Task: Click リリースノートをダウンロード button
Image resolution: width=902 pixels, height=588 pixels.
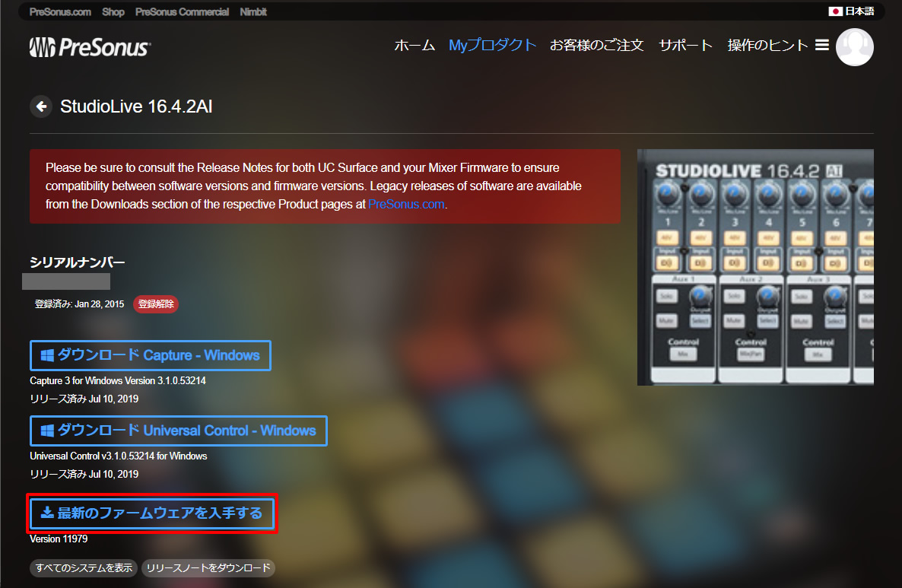Action: 208,568
